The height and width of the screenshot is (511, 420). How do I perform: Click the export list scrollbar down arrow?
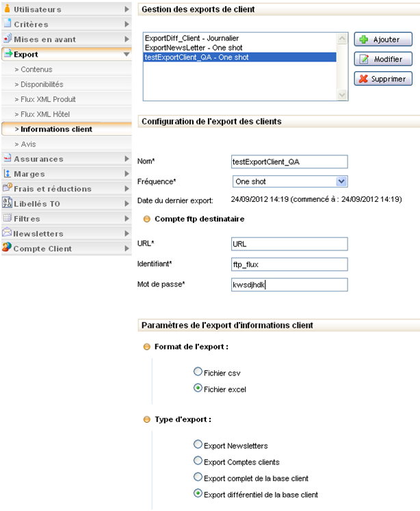343,96
